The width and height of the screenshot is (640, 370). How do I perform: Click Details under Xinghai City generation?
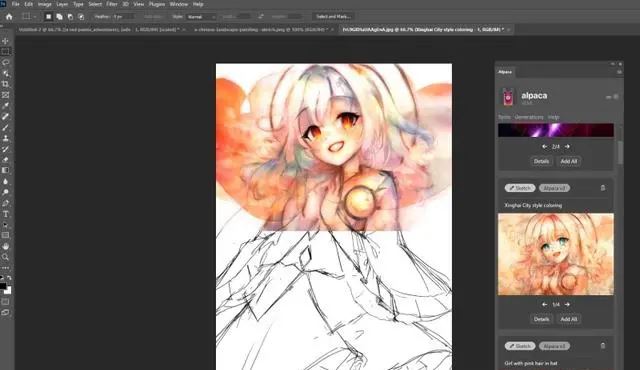(x=541, y=319)
